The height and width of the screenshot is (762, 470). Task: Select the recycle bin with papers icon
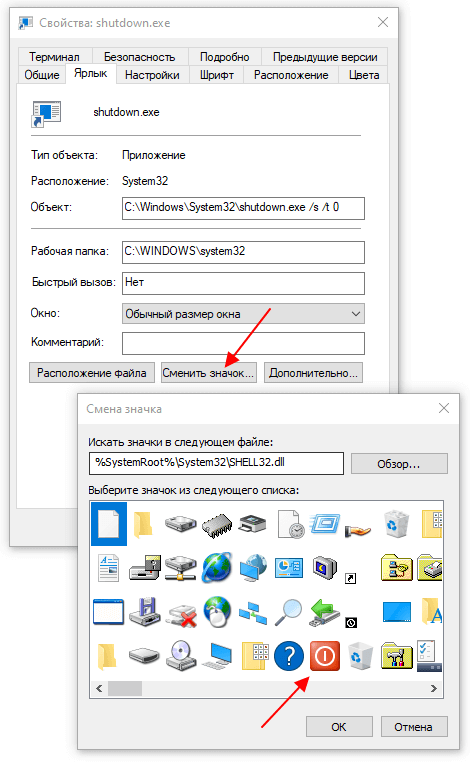(x=396, y=524)
